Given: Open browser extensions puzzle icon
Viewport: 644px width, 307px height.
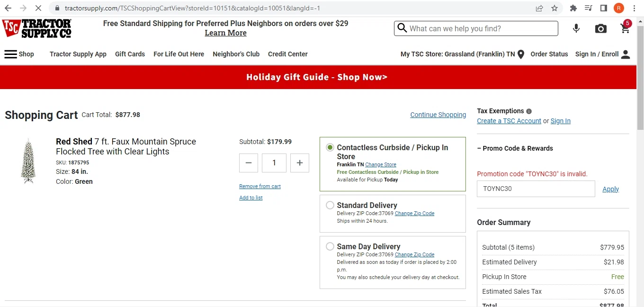Looking at the screenshot, I should pyautogui.click(x=573, y=8).
